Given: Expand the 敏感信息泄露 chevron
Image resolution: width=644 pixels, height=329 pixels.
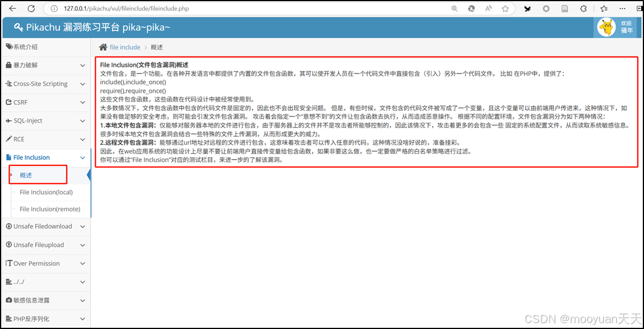Looking at the screenshot, I should pos(82,301).
